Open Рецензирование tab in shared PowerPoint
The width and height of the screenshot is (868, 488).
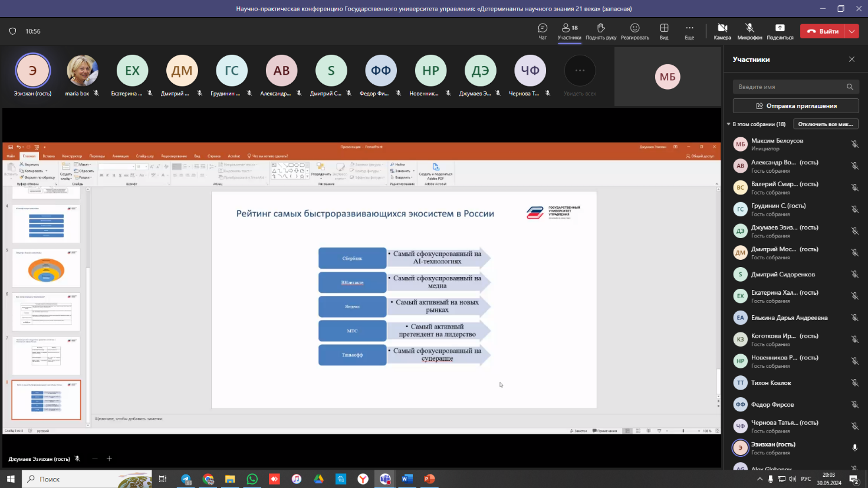[174, 156]
